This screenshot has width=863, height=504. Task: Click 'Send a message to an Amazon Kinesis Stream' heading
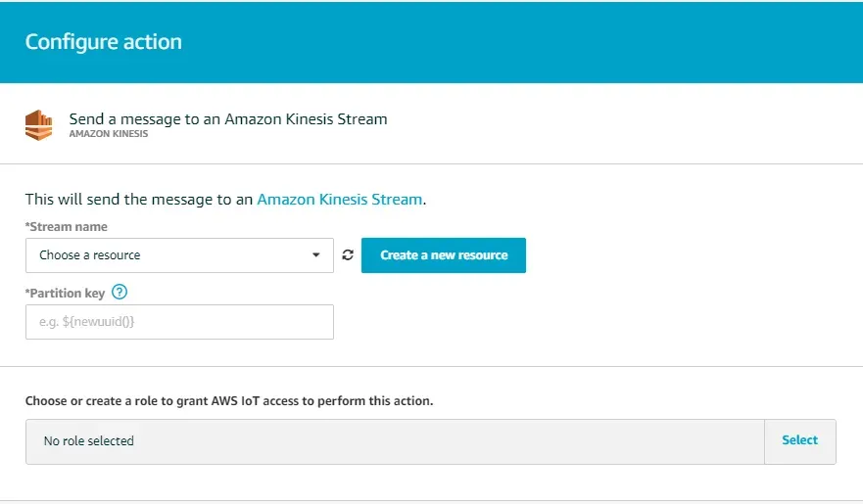click(228, 118)
